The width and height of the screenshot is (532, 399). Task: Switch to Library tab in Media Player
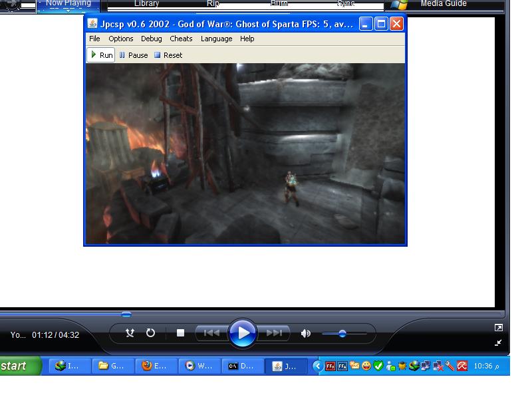(x=146, y=3)
